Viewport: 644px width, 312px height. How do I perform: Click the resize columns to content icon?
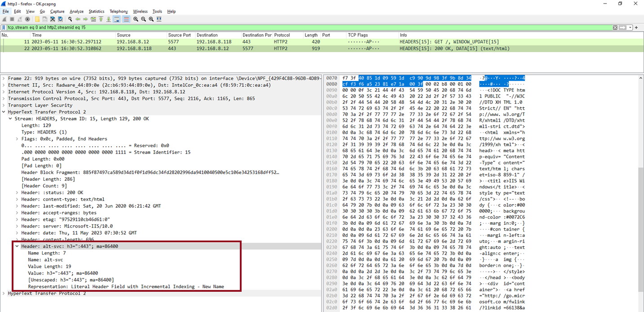[159, 19]
